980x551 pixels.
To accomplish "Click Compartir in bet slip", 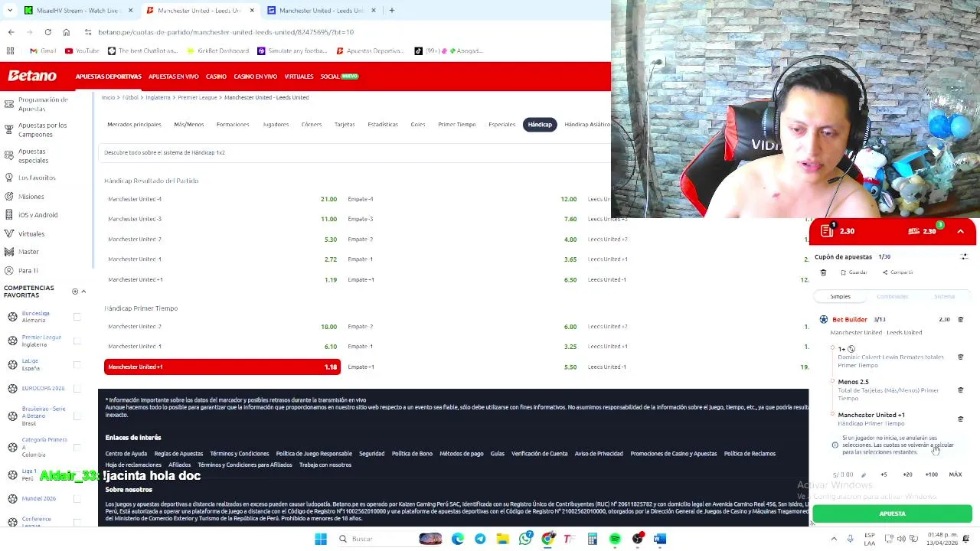I will click(x=898, y=272).
